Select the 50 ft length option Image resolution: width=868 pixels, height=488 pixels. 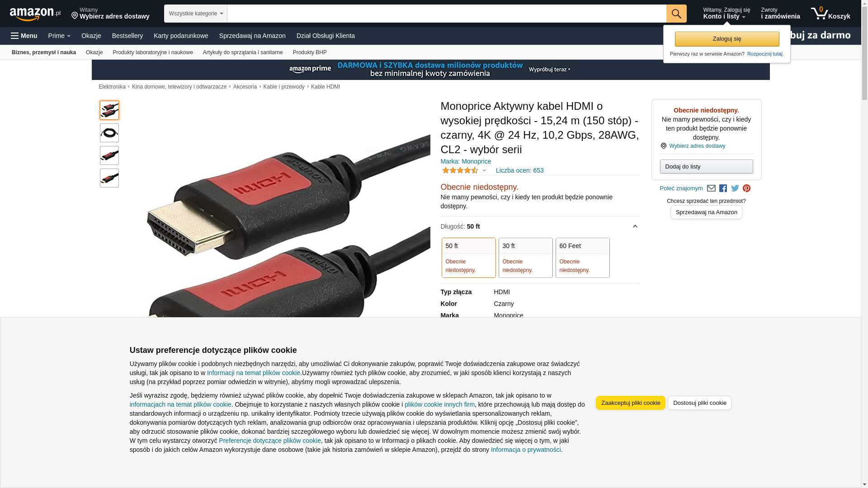468,258
